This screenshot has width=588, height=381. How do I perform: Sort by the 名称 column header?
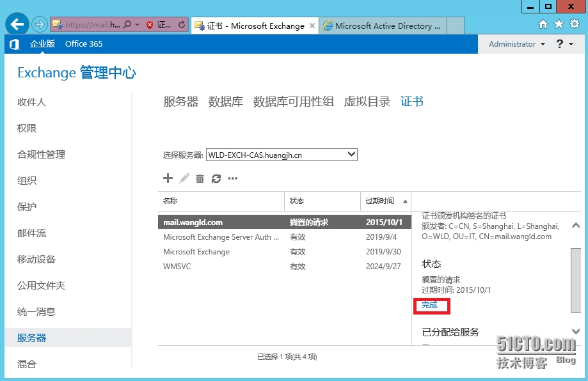click(221, 201)
